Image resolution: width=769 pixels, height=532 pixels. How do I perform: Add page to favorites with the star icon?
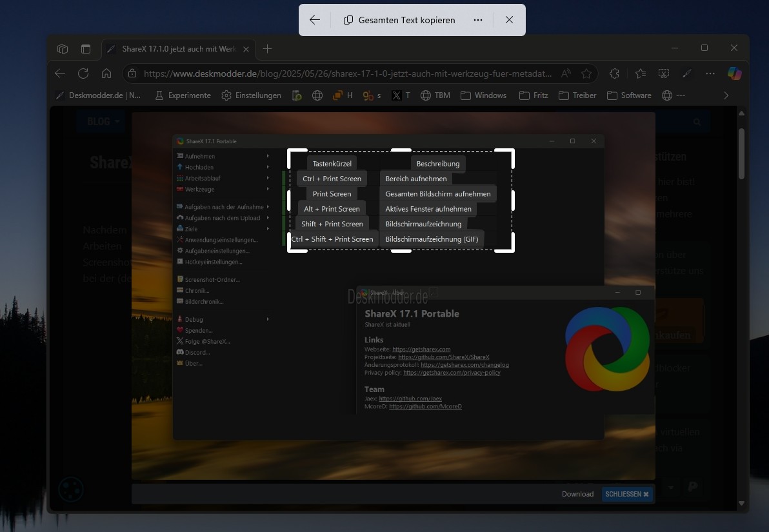(586, 74)
